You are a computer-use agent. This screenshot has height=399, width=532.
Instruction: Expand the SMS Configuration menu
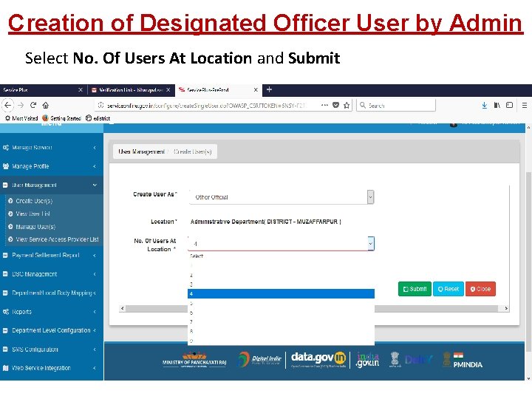pyautogui.click(x=51, y=349)
